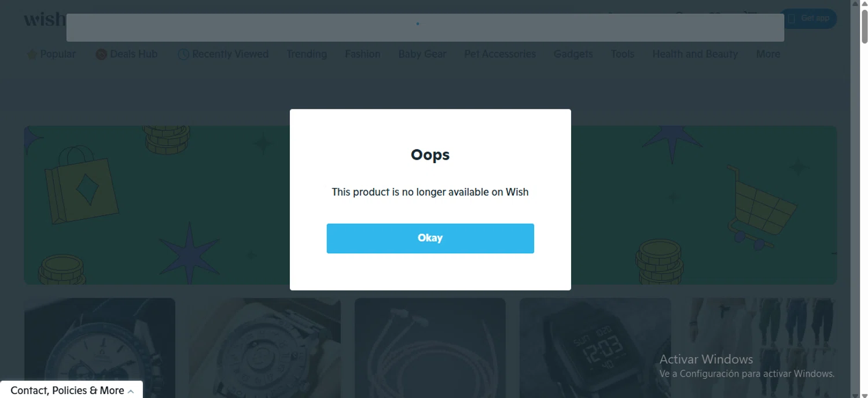Click the Deals Hub badge icon
Screen dimensions: 868x398
point(101,54)
